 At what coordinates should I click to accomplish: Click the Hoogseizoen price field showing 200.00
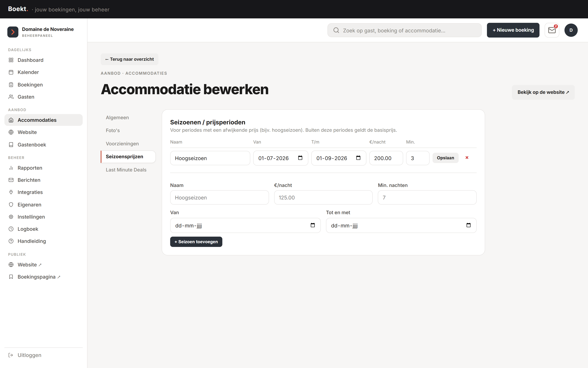[386, 158]
